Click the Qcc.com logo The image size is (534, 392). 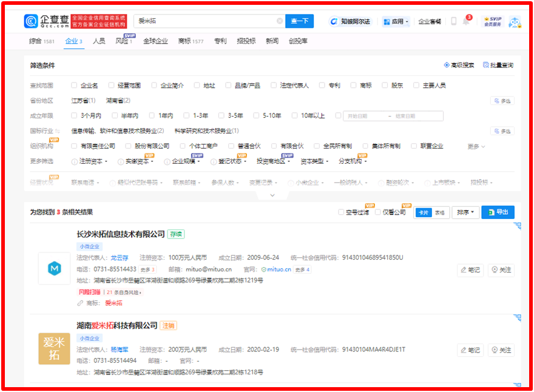(x=46, y=21)
